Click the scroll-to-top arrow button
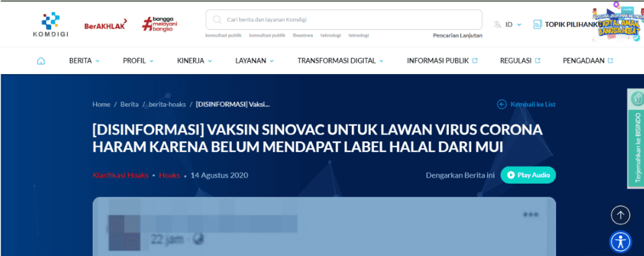 pyautogui.click(x=620, y=215)
